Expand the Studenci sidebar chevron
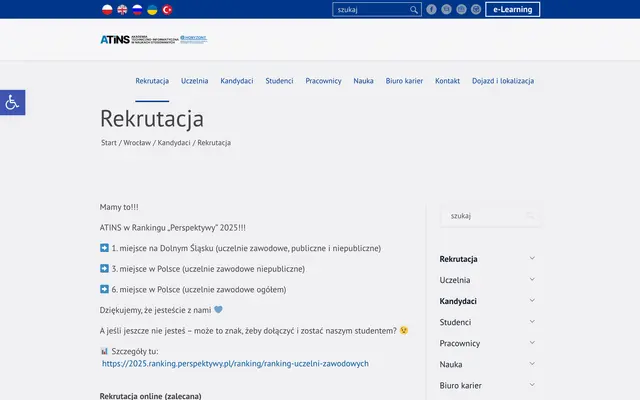The width and height of the screenshot is (640, 400). coord(532,322)
